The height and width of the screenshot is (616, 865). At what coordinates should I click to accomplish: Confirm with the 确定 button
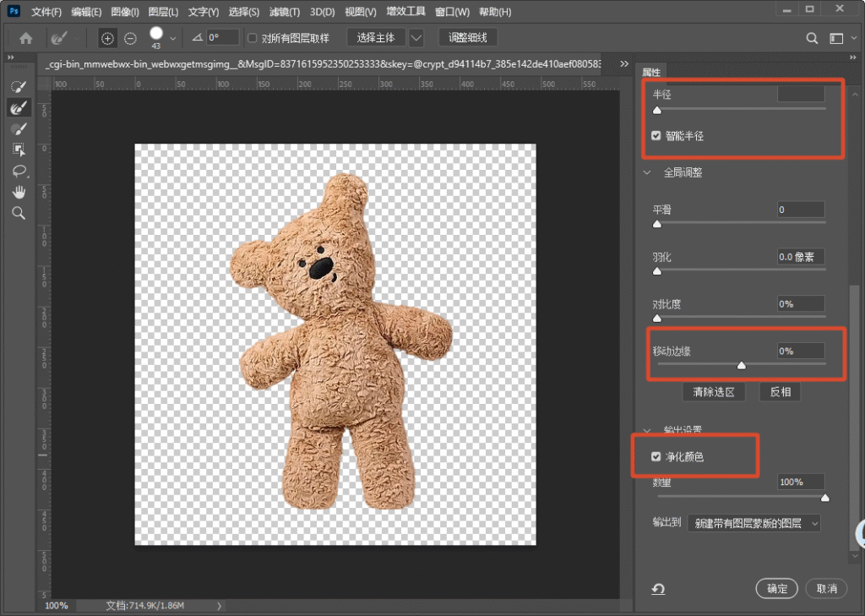(777, 588)
